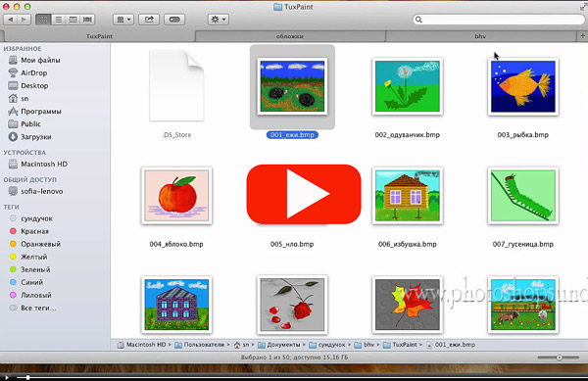The image size is (588, 381).
Task: Select the purple brick house thumbnail
Action: coord(176,305)
